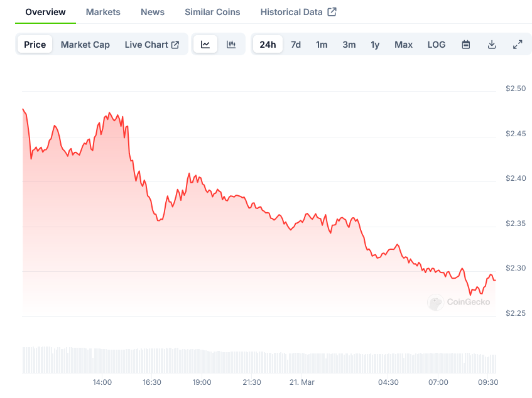Open Historical Data link

point(298,12)
